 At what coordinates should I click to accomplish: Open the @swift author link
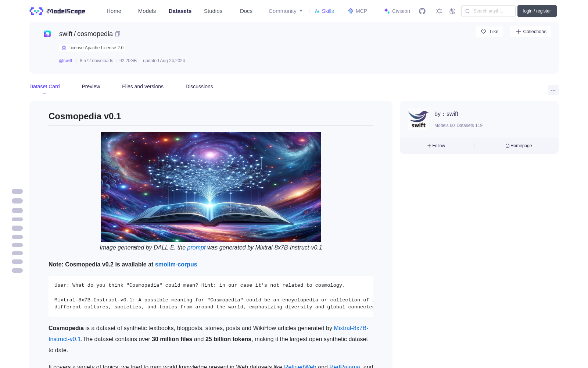[x=65, y=61]
